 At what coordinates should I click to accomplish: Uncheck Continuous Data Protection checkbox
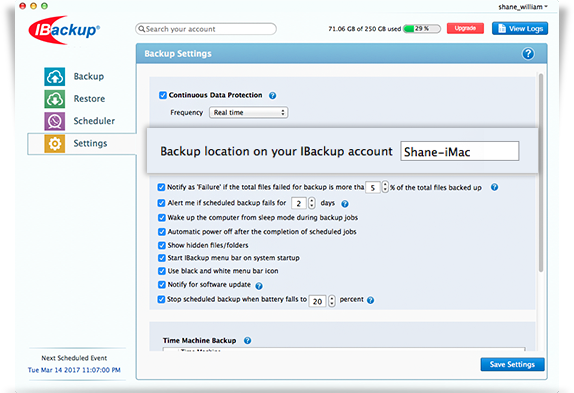[163, 95]
